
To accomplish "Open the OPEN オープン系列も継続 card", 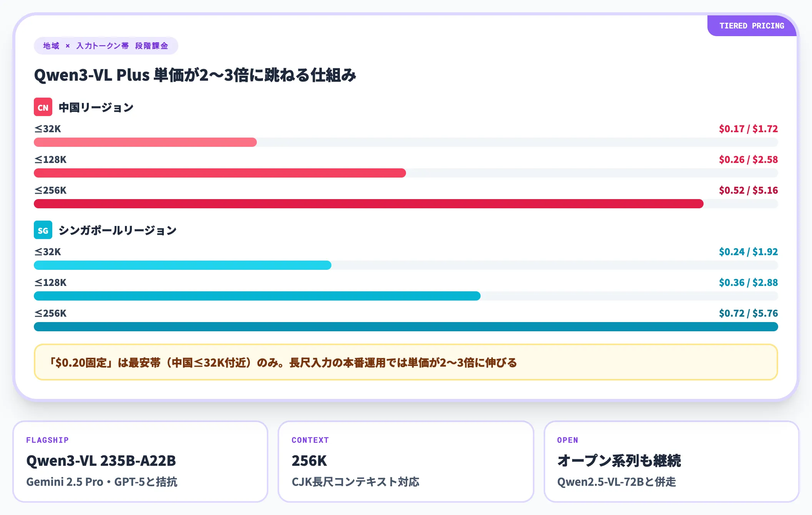I will (672, 461).
